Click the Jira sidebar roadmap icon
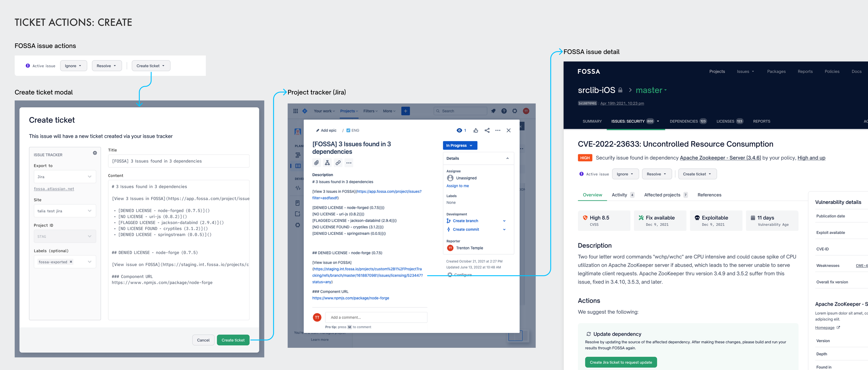The image size is (868, 370). pyautogui.click(x=298, y=155)
